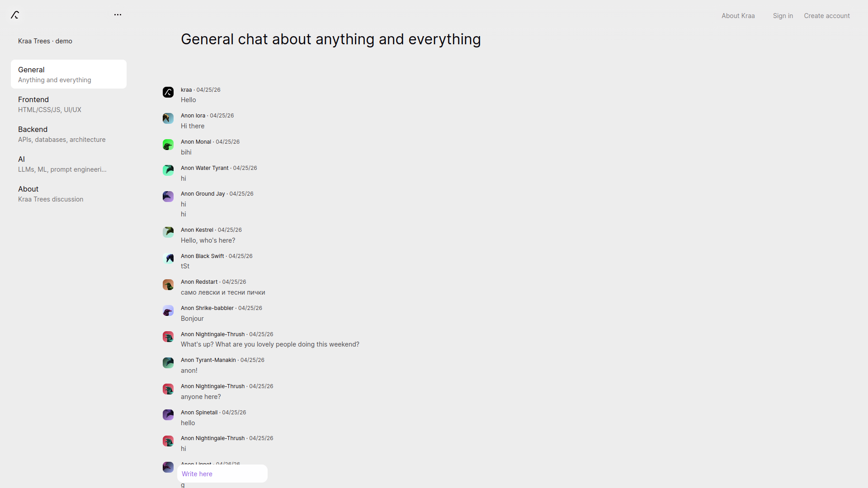
Task: Click Anon Shrike-babbler's avatar
Action: pos(168,311)
